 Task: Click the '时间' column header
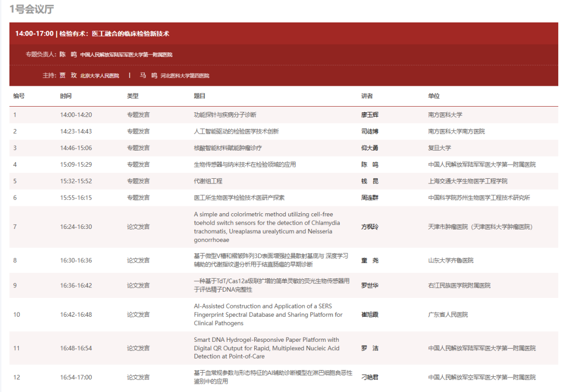click(65, 96)
